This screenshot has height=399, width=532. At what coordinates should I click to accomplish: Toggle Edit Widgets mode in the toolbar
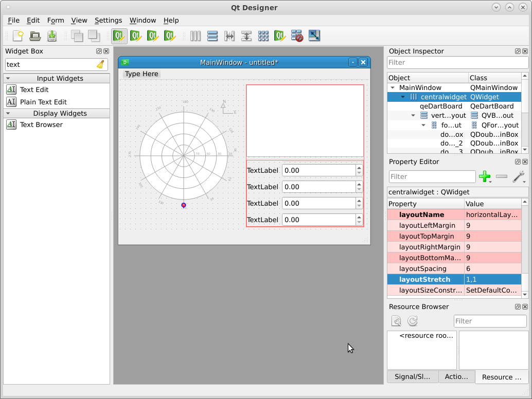(119, 36)
